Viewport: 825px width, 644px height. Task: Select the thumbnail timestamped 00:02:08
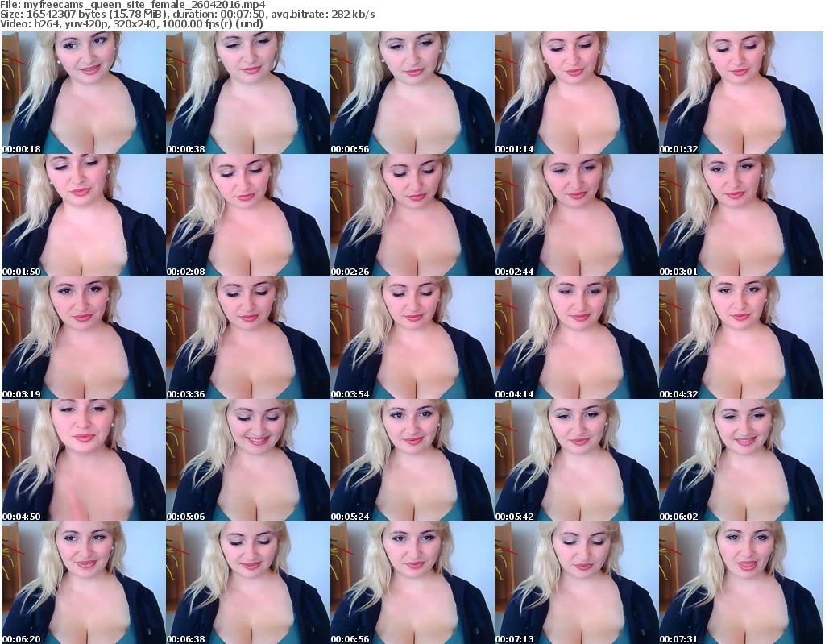point(248,215)
